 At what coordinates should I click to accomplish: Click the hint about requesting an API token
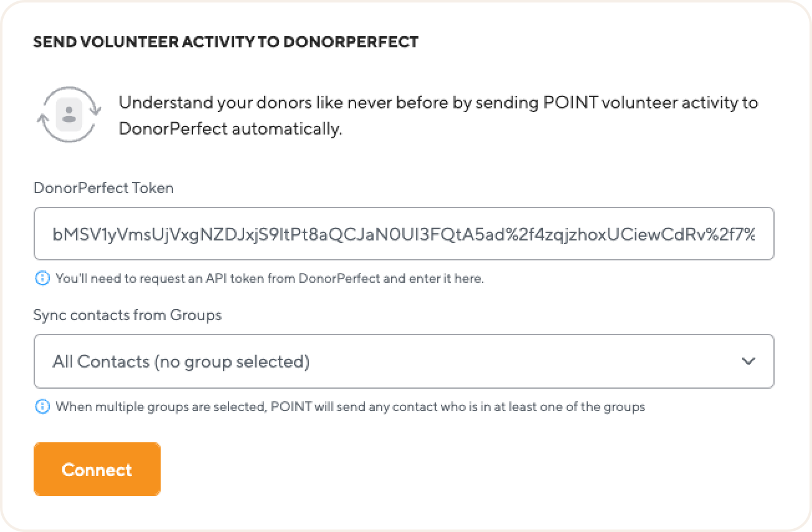269,278
